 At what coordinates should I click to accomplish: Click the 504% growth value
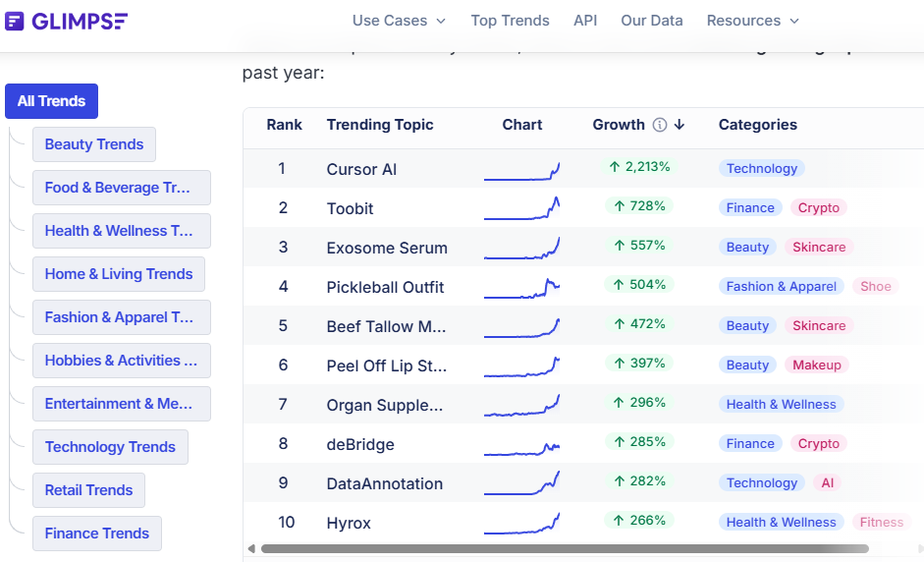(x=639, y=285)
